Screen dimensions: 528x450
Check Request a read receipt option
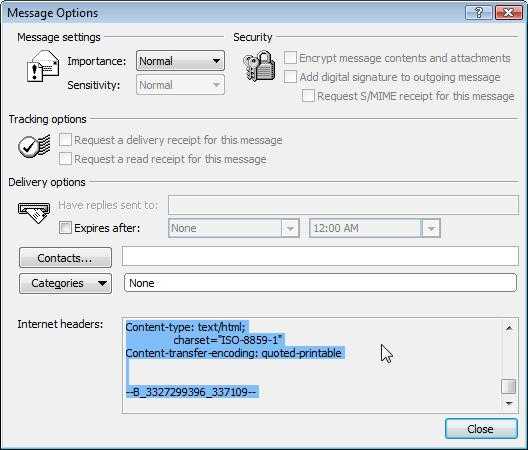(65, 159)
